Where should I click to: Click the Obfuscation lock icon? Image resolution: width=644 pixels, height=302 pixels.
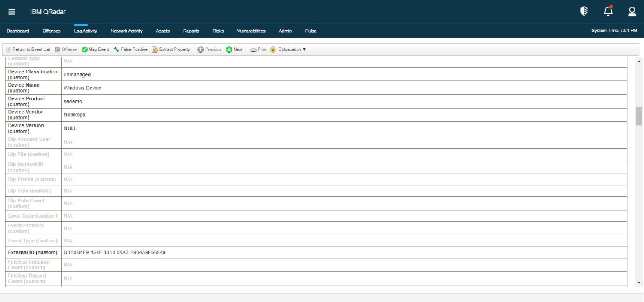[273, 49]
